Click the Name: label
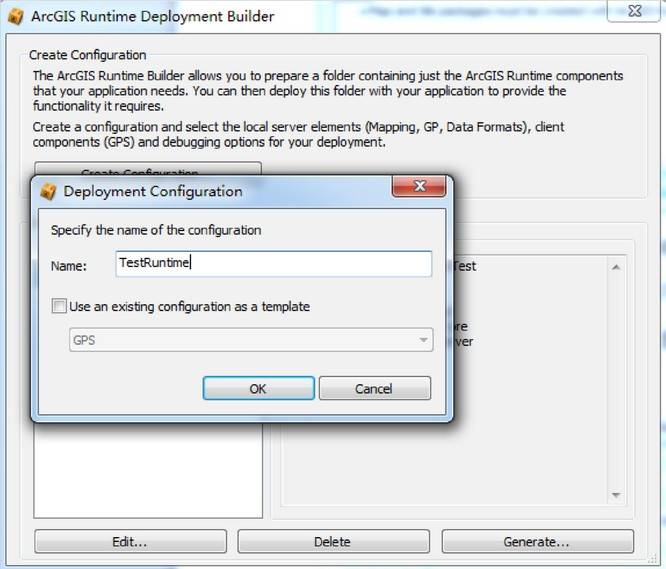666x569 pixels. (68, 266)
